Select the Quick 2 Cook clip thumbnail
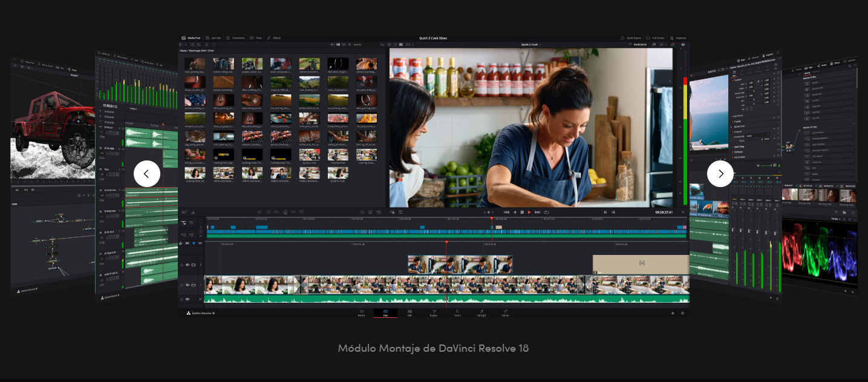 tap(338, 172)
